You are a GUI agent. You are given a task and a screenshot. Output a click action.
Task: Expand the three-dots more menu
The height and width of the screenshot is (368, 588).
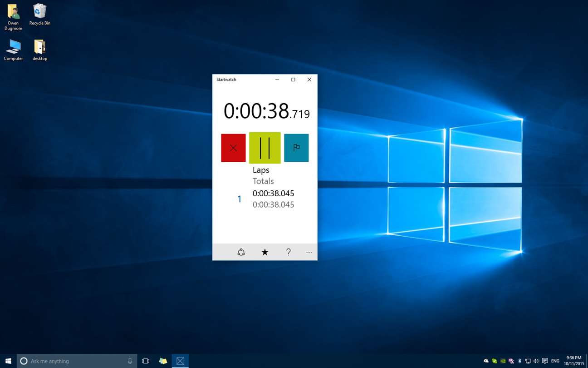click(x=309, y=252)
